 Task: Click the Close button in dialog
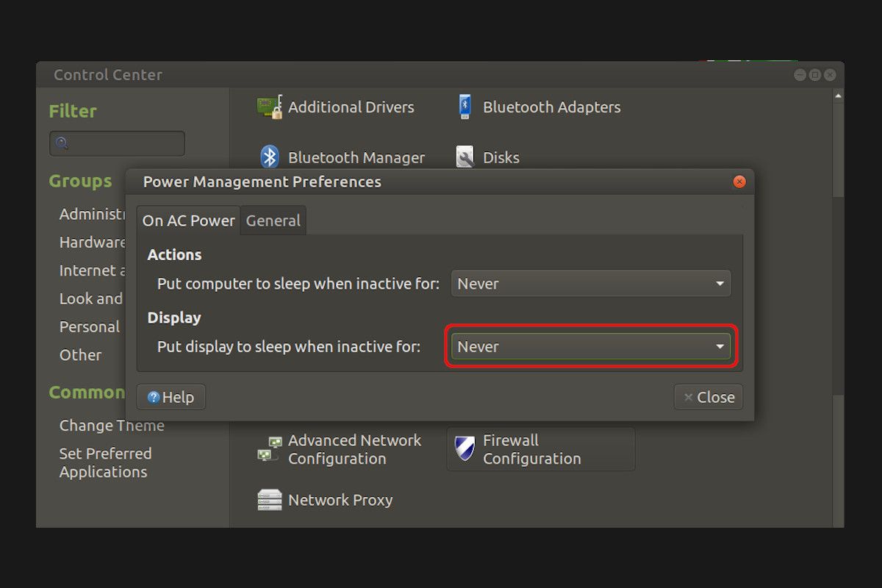[x=709, y=397]
